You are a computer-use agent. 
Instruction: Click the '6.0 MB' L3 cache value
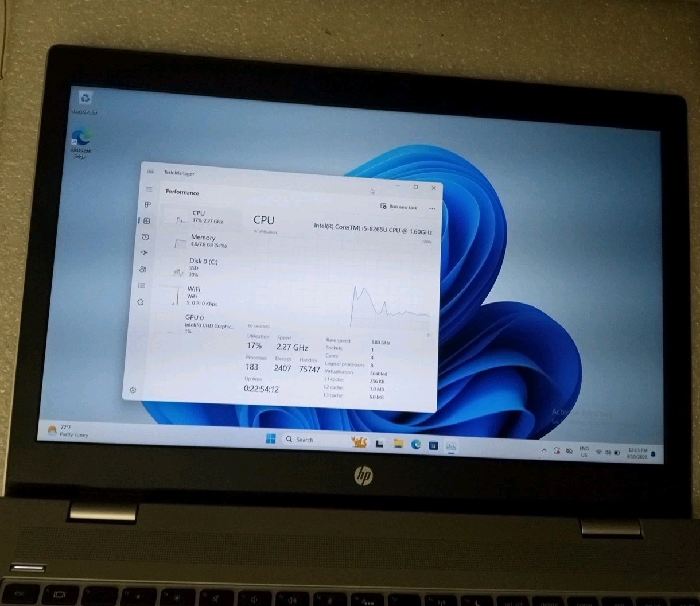[x=376, y=397]
